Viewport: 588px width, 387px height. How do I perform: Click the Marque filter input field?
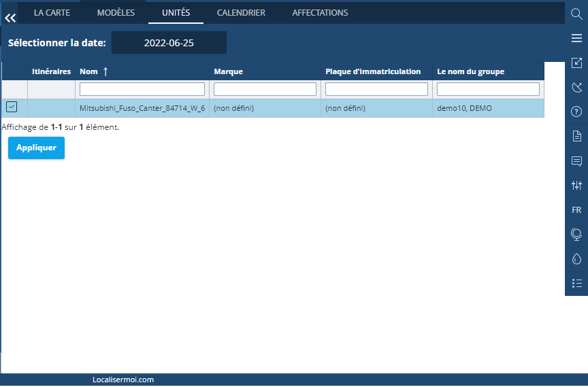(265, 89)
